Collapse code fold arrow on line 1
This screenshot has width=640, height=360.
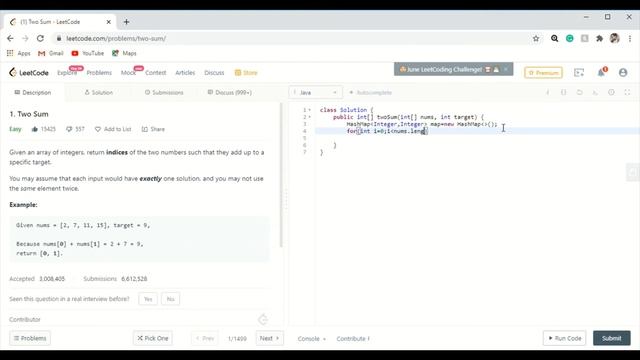click(309, 110)
